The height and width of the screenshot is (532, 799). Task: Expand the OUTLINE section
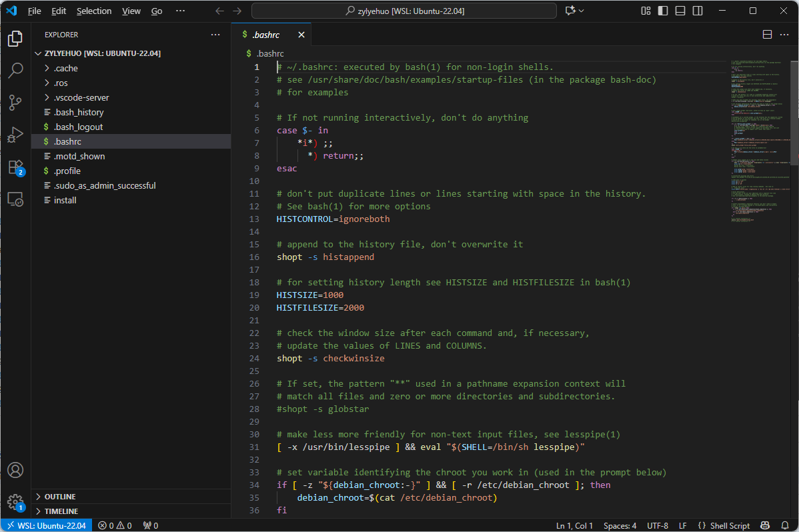coord(60,497)
